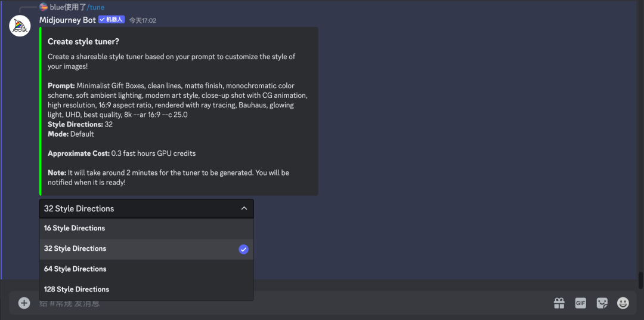Open the emoji picker smiley
This screenshot has height=320, width=644.
pos(623,303)
